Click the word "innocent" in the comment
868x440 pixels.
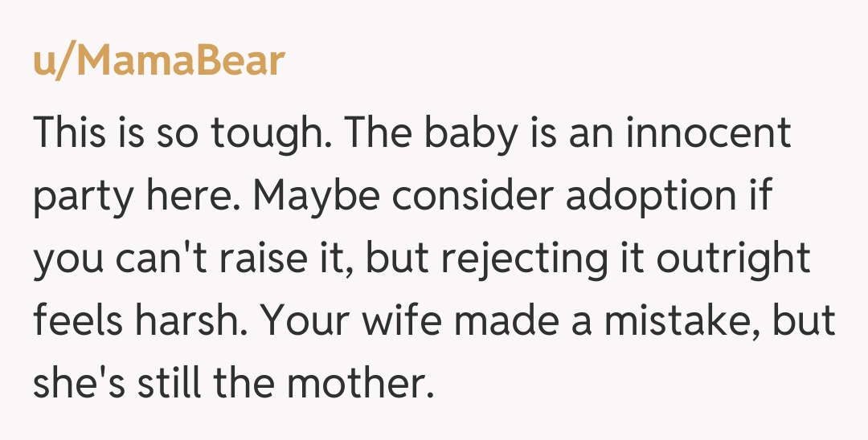pyautogui.click(x=708, y=132)
